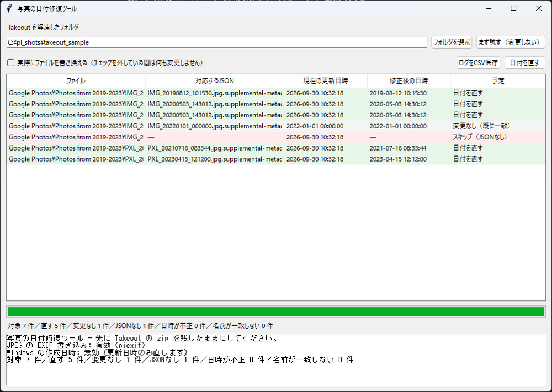This screenshot has height=392, width=552.
Task: Focus the Takeout folder path field
Action: [x=216, y=42]
